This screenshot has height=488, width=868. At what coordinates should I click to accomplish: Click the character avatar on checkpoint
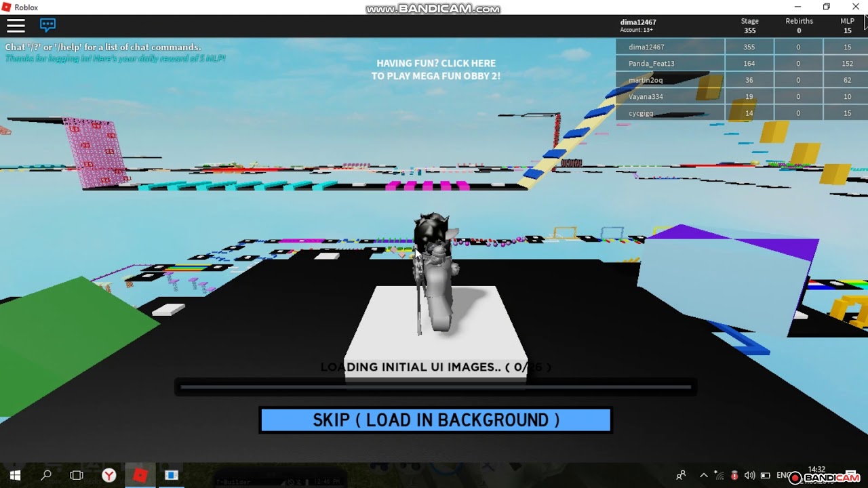click(436, 273)
